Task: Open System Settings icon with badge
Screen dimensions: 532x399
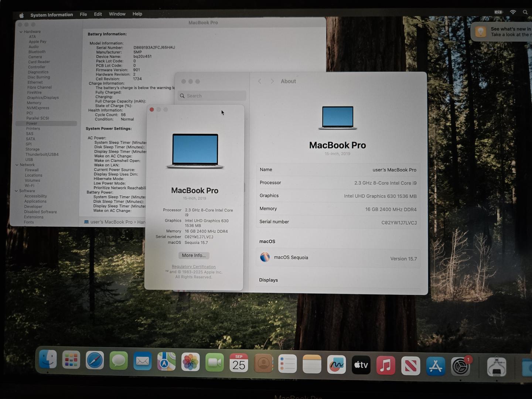Action: point(461,367)
